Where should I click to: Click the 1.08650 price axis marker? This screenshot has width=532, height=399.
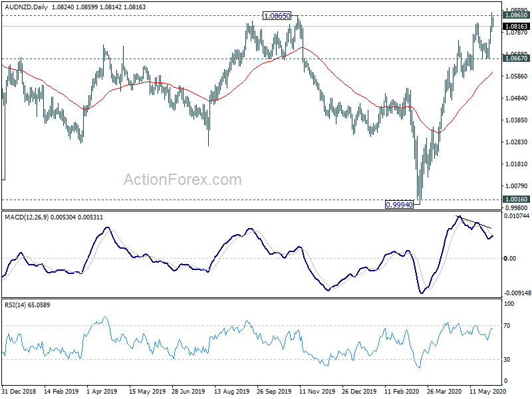coord(517,15)
